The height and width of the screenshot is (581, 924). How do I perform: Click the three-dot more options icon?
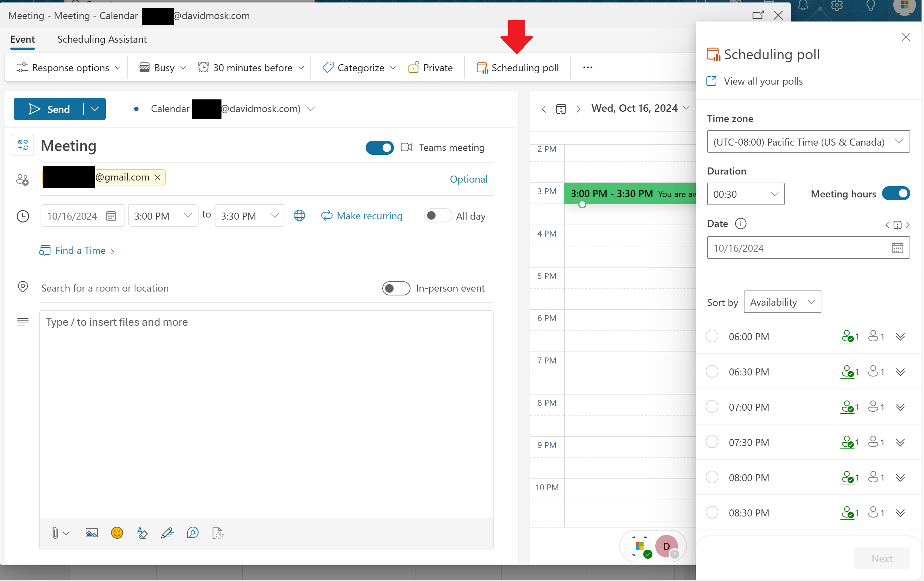[588, 67]
